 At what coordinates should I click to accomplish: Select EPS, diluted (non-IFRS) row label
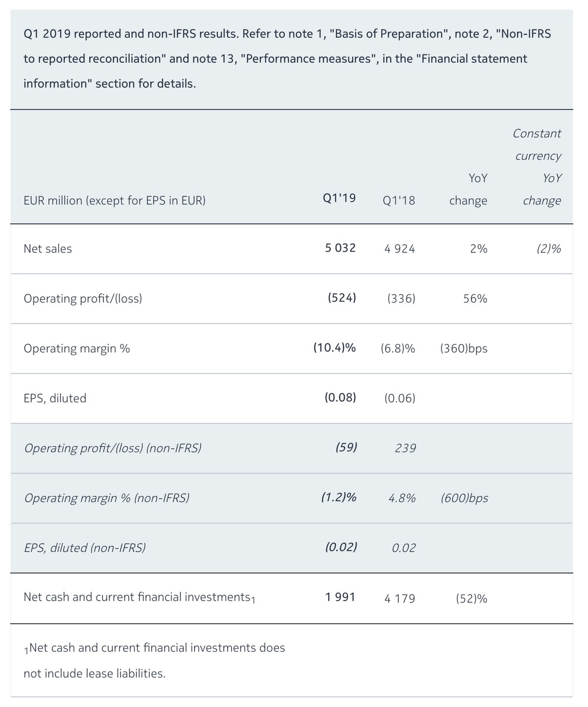pos(85,548)
